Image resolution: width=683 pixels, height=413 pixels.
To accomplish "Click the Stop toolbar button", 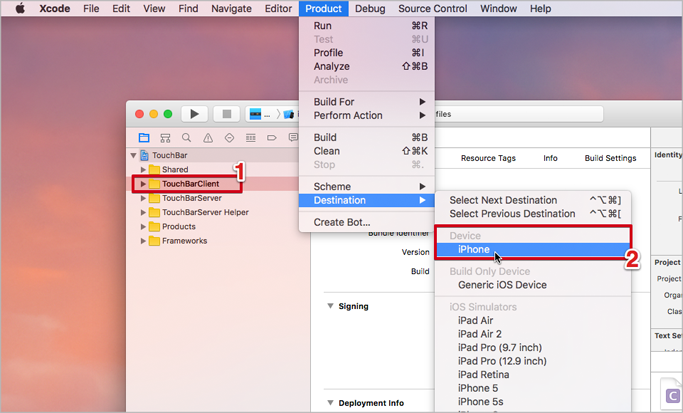I will click(227, 114).
